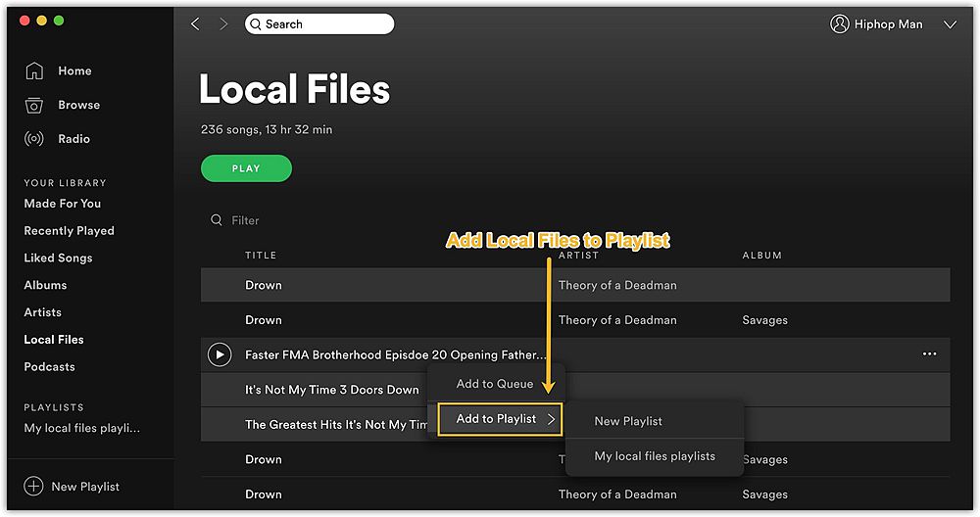Open My local files playlist in sidebar
The image size is (980, 517).
82,428
